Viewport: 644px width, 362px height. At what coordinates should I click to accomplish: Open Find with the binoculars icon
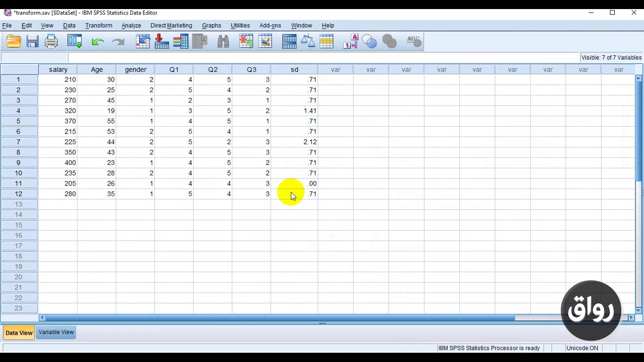click(x=223, y=41)
